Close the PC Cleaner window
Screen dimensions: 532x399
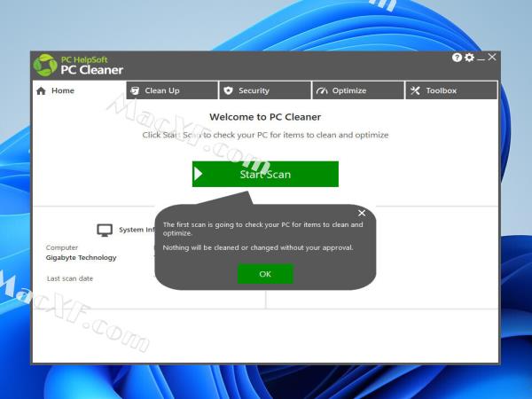coord(492,57)
